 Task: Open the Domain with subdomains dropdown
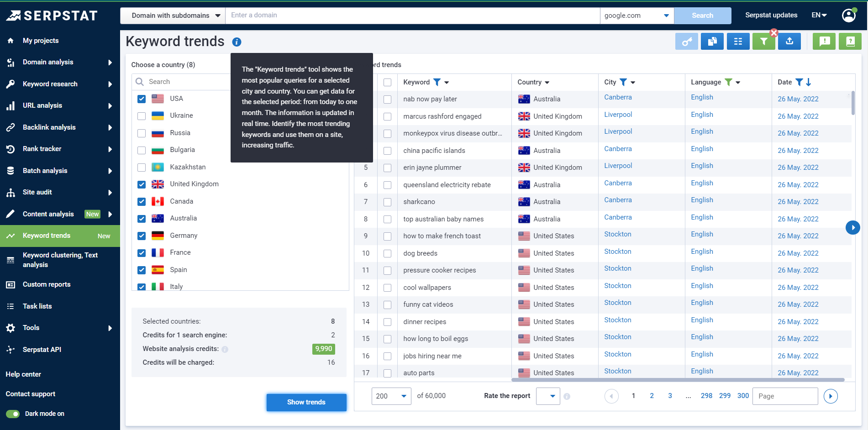(172, 15)
